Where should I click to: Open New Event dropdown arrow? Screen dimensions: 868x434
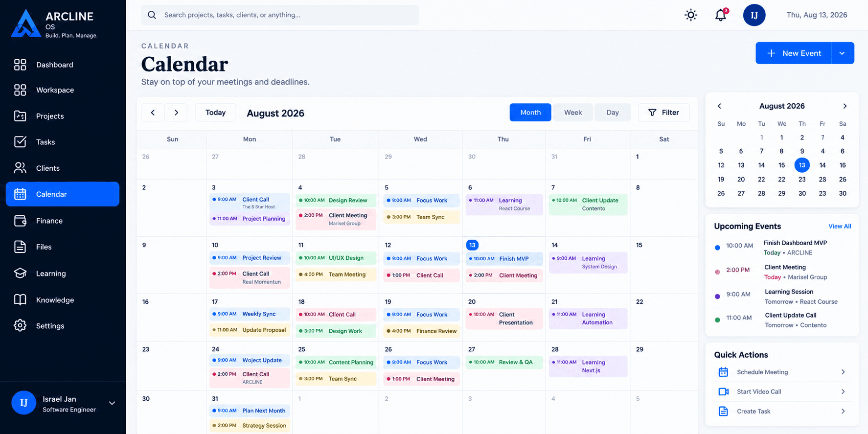(843, 53)
